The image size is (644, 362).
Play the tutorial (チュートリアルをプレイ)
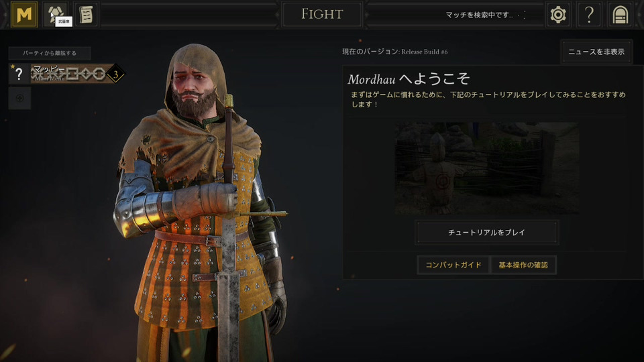coord(487,233)
